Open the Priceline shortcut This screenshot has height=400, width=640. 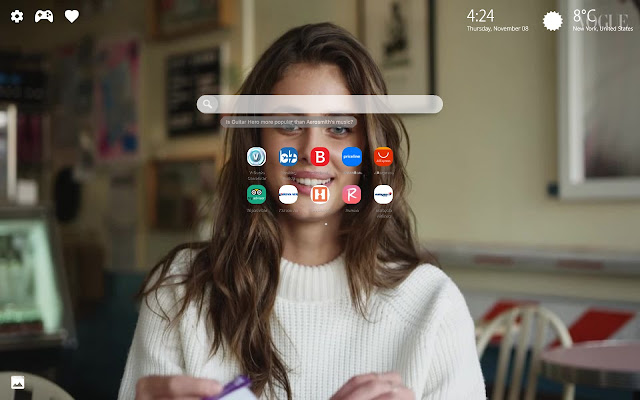tap(352, 157)
